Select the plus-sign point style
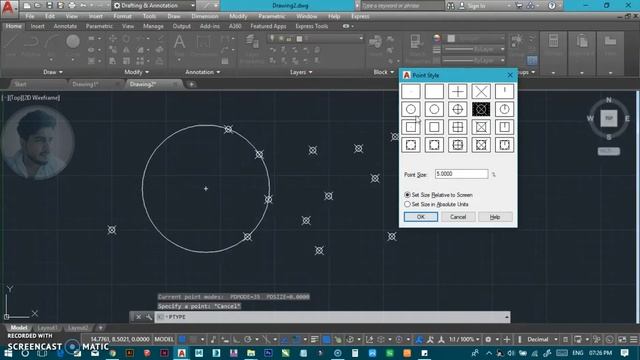Image resolution: width=640 pixels, height=360 pixels. 458,91
